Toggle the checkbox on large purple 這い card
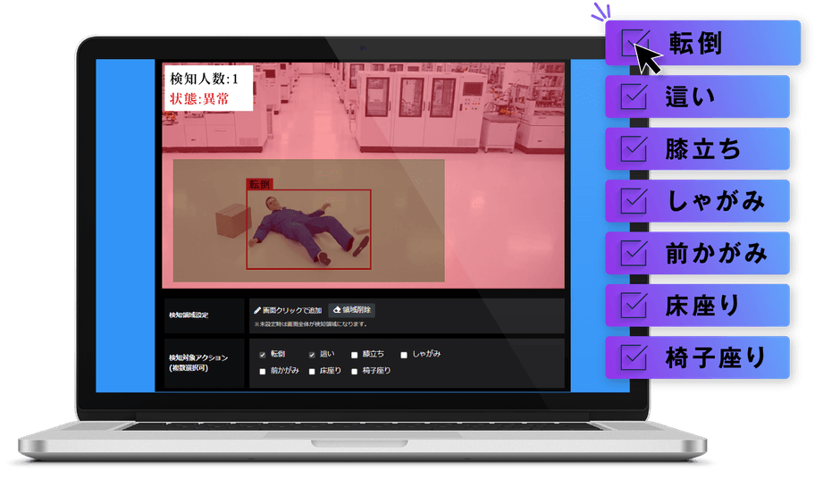The width and height of the screenshot is (840, 504). pos(634,97)
